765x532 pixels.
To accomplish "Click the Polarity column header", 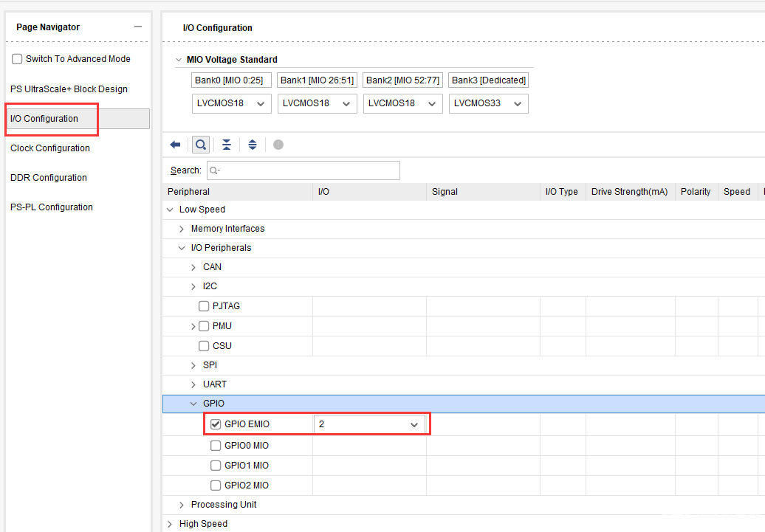I will coord(697,192).
